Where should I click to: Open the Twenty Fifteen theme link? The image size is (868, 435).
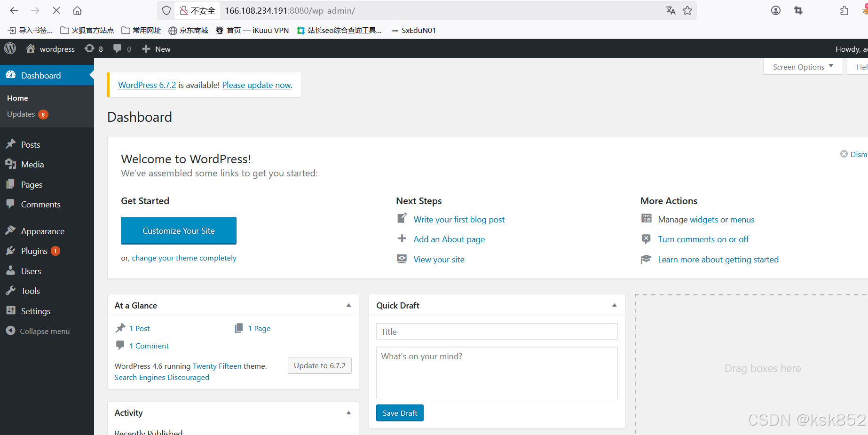pos(217,366)
